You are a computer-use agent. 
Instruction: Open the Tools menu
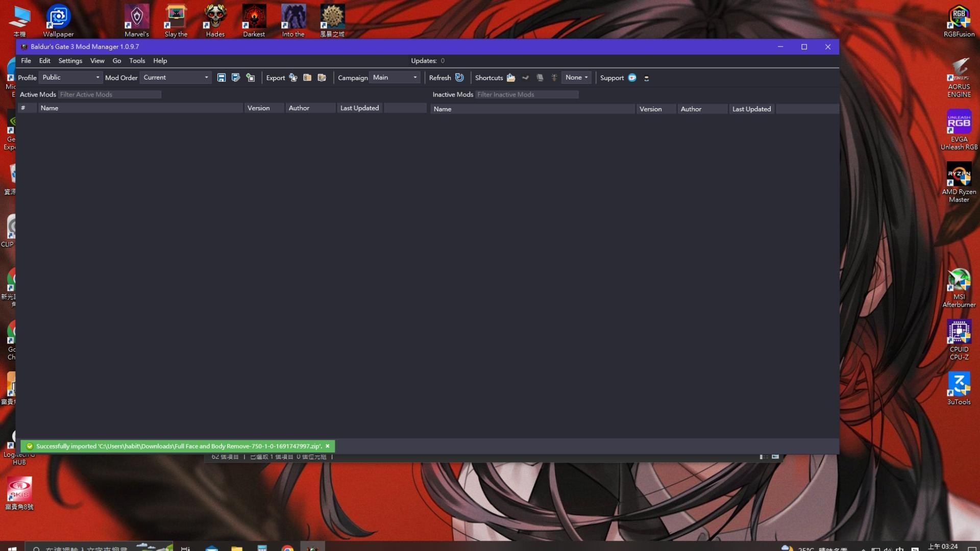(137, 61)
